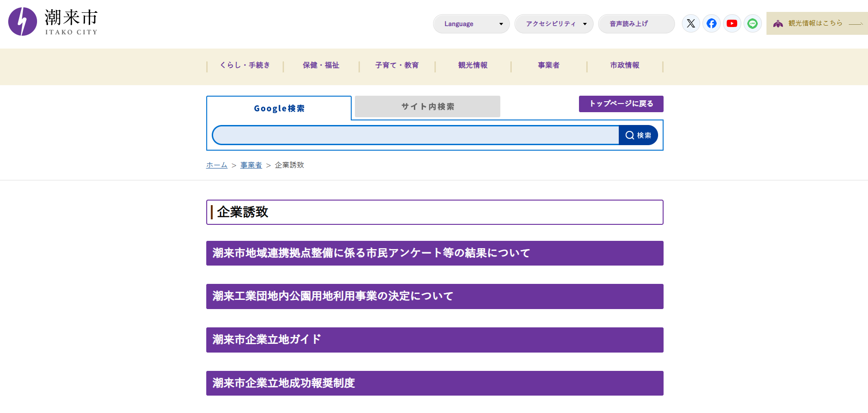The width and height of the screenshot is (868, 413).
Task: Open the 潮来市企業立地ガイド link
Action: [x=435, y=340]
